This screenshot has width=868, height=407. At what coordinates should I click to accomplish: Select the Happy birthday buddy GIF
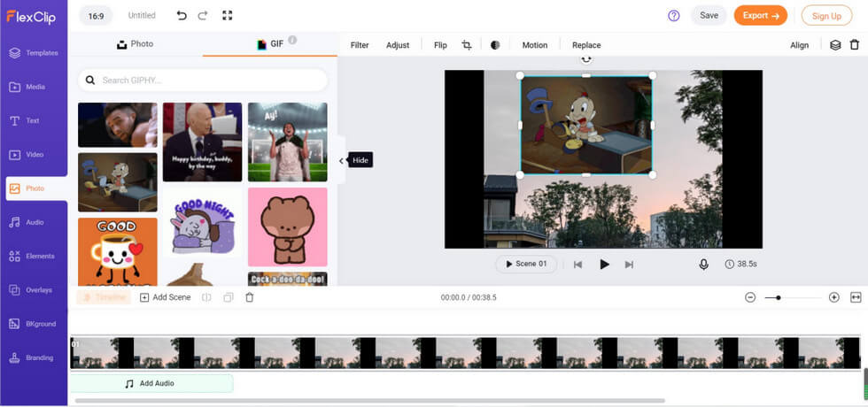click(x=202, y=142)
